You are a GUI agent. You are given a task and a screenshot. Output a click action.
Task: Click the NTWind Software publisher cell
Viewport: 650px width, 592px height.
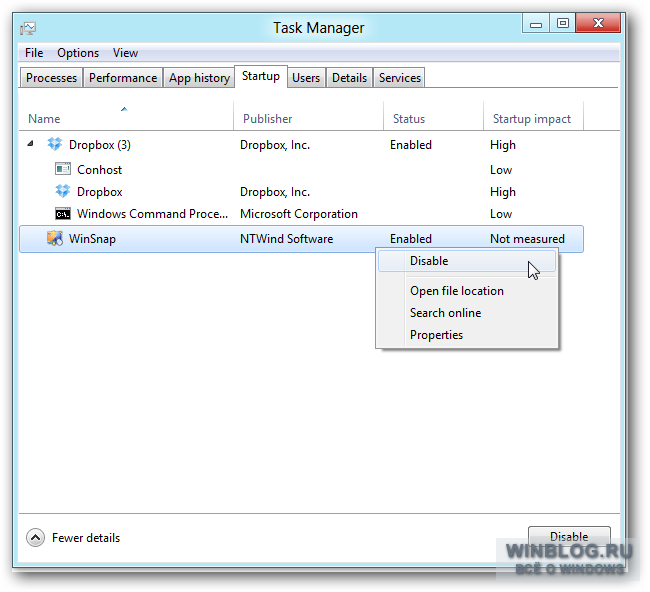click(x=286, y=239)
